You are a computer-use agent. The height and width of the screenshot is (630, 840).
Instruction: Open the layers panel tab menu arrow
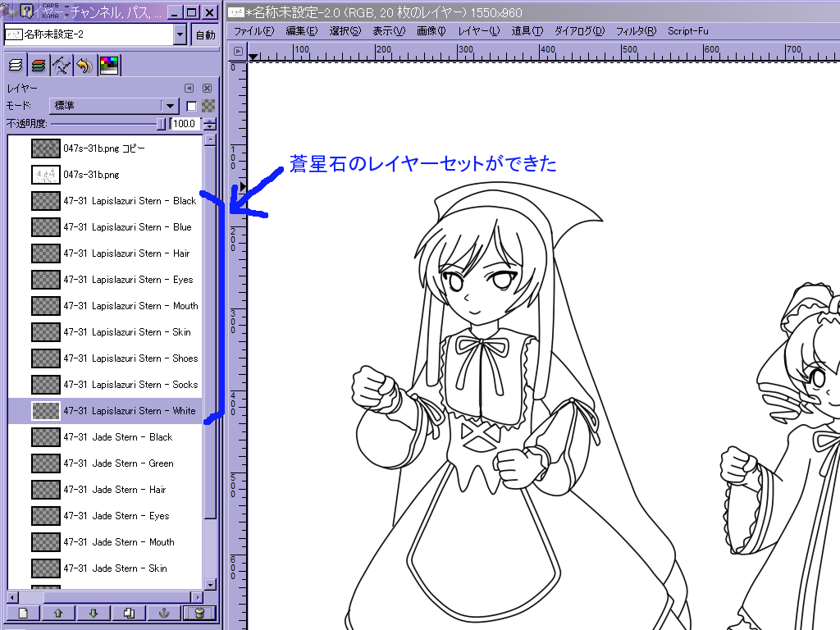point(189,88)
